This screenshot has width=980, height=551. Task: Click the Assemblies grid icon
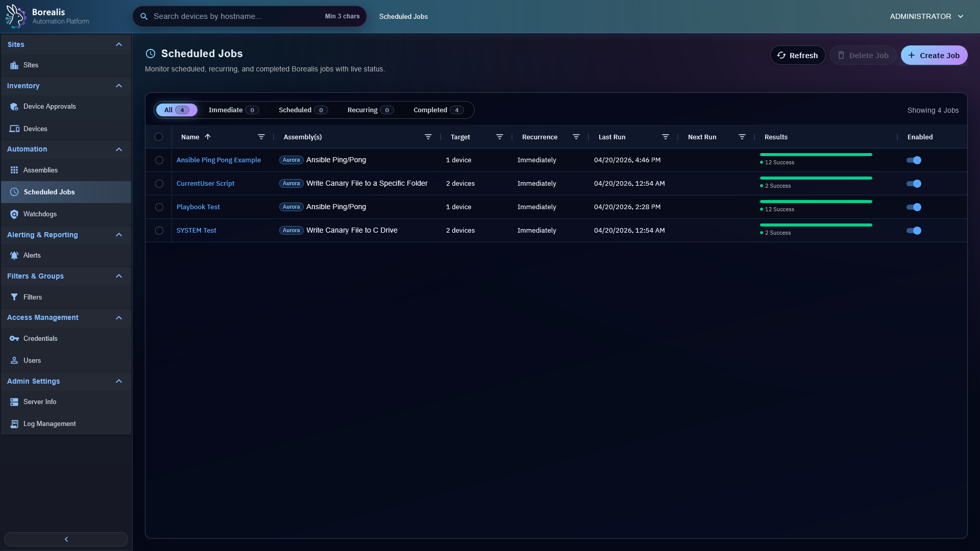tap(14, 170)
